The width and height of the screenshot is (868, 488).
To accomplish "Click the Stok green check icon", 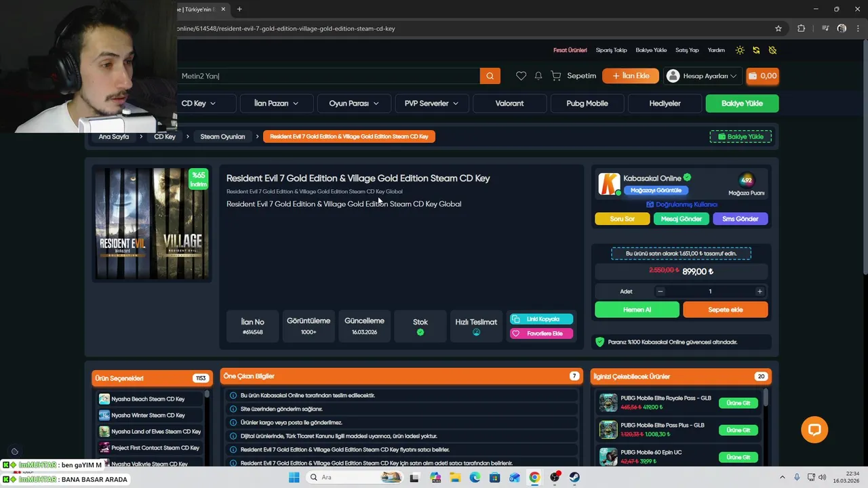I will (x=420, y=332).
